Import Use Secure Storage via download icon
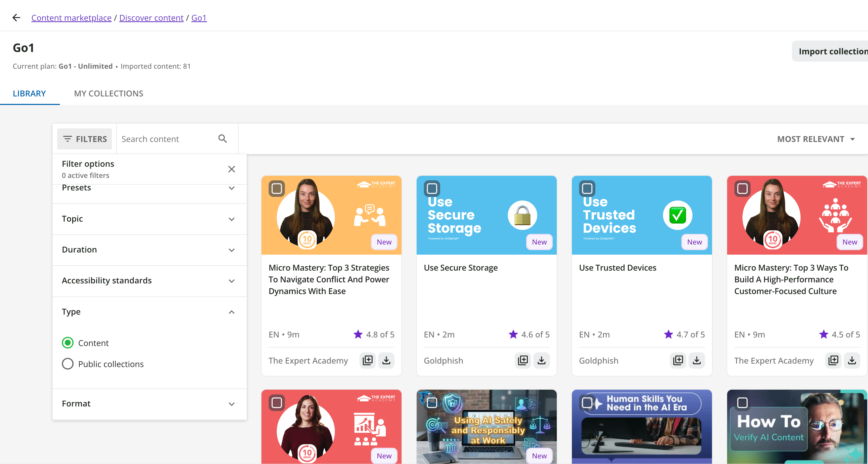Screen dimensions: 868x464 coord(542,360)
